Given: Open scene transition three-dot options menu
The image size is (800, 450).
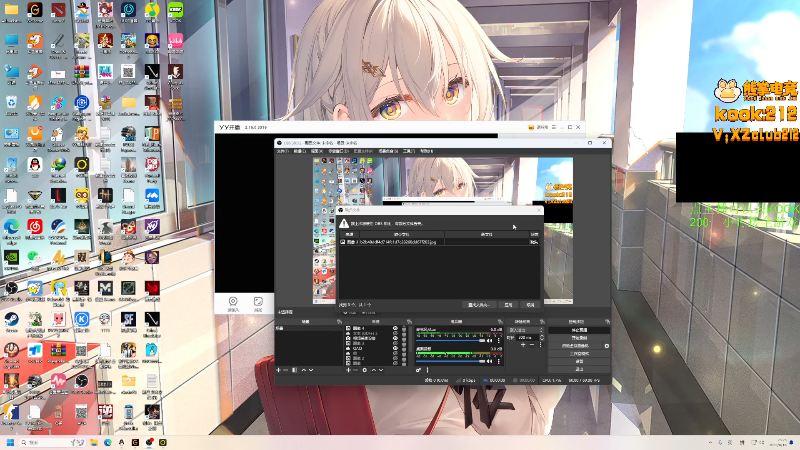Looking at the screenshot, I should (x=540, y=344).
